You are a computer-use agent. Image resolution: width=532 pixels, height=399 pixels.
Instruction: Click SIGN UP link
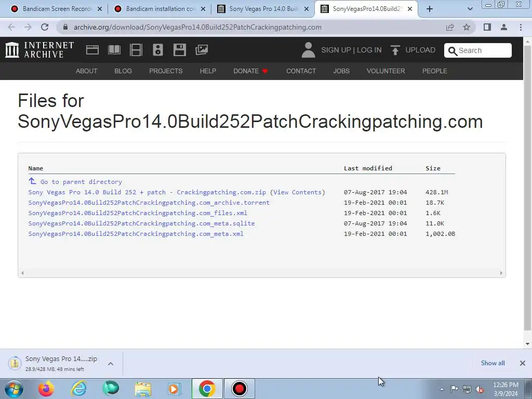tap(336, 50)
